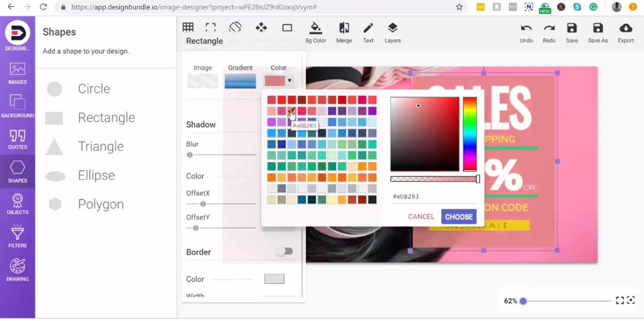Click the dashed selection frame toolbar icon
Image resolution: width=644 pixels, height=321 pixels.
pos(211,27)
